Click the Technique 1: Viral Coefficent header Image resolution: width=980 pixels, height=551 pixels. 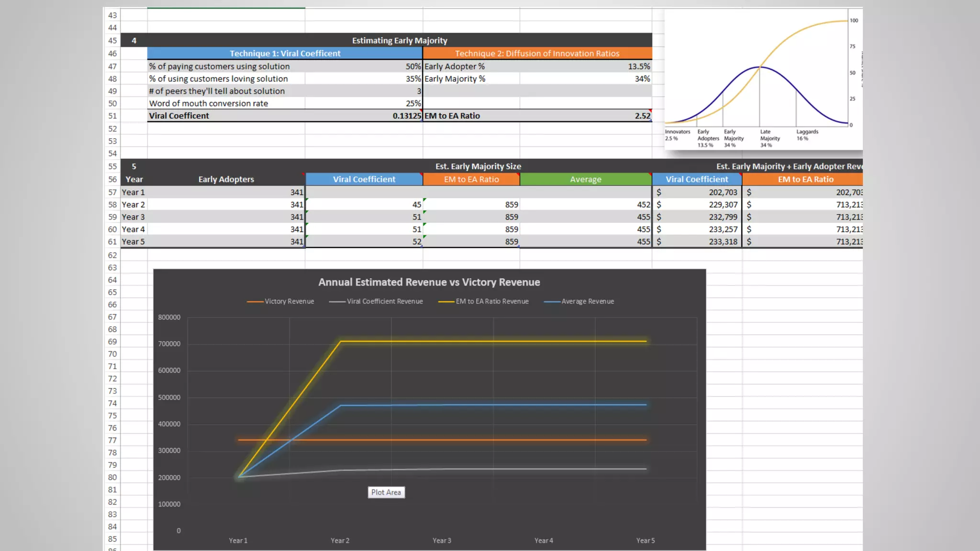click(285, 54)
